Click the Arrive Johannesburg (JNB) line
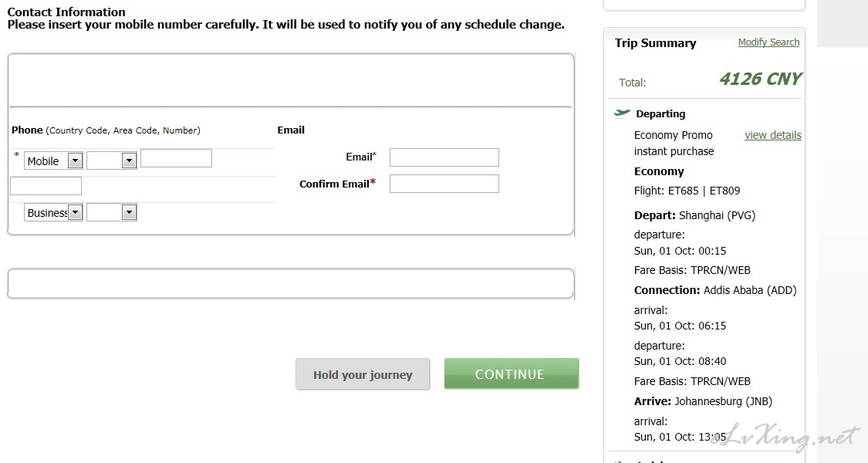This screenshot has height=463, width=868. [x=703, y=401]
